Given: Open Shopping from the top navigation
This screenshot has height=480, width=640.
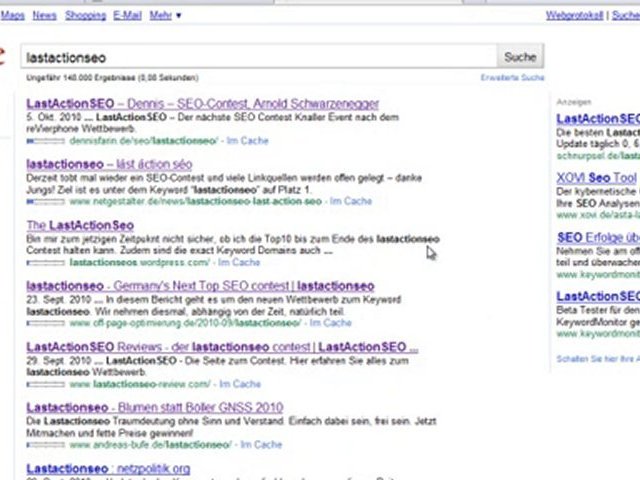Looking at the screenshot, I should 85,16.
